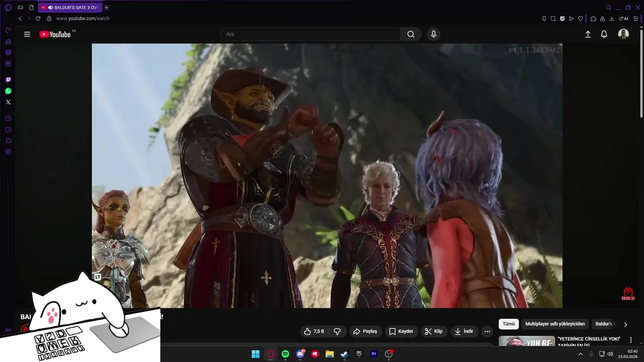Open Easy Setup sliders icon
Viewport: 644px width, 362px height.
[635, 19]
